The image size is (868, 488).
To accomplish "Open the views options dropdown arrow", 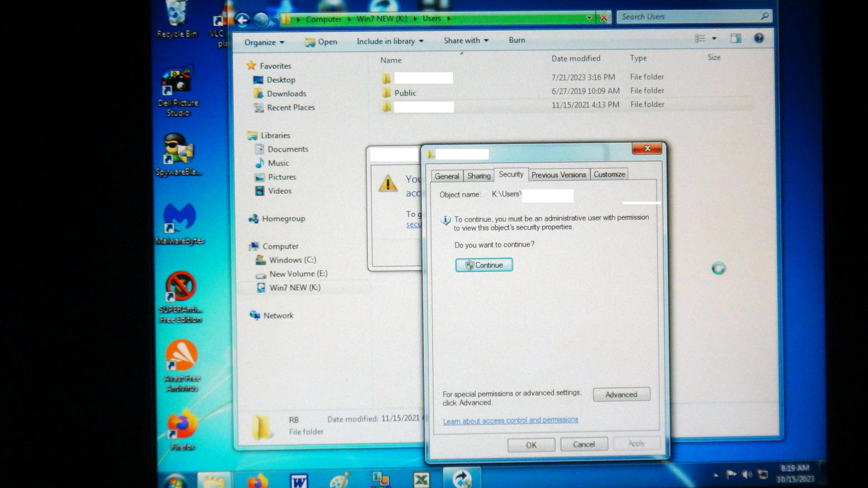I will [714, 38].
